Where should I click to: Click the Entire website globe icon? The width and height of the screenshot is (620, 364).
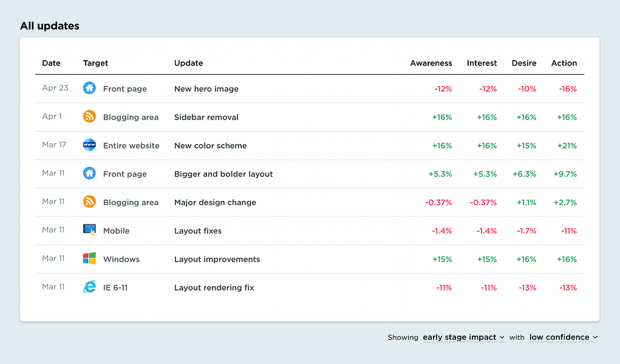pyautogui.click(x=89, y=145)
